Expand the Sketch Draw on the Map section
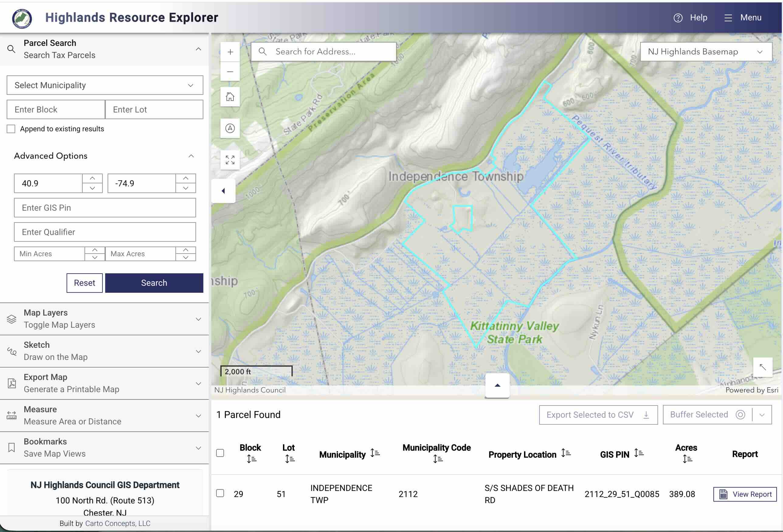The height and width of the screenshot is (532, 783). (105, 351)
